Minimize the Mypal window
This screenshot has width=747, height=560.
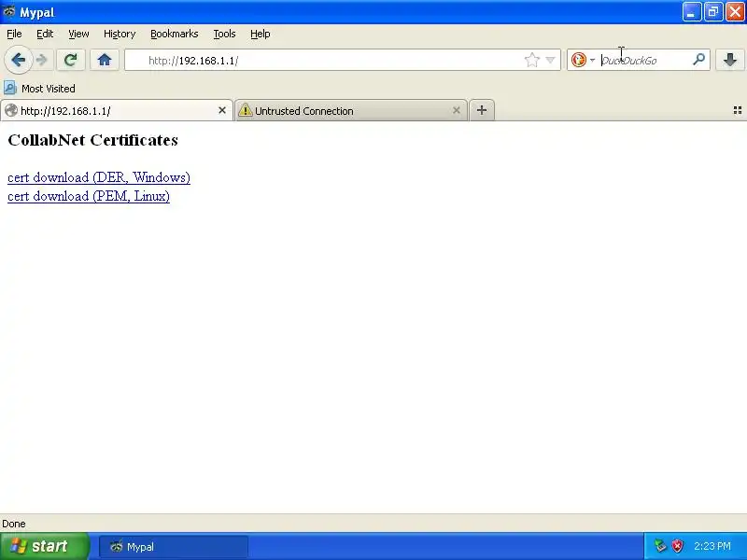(692, 12)
